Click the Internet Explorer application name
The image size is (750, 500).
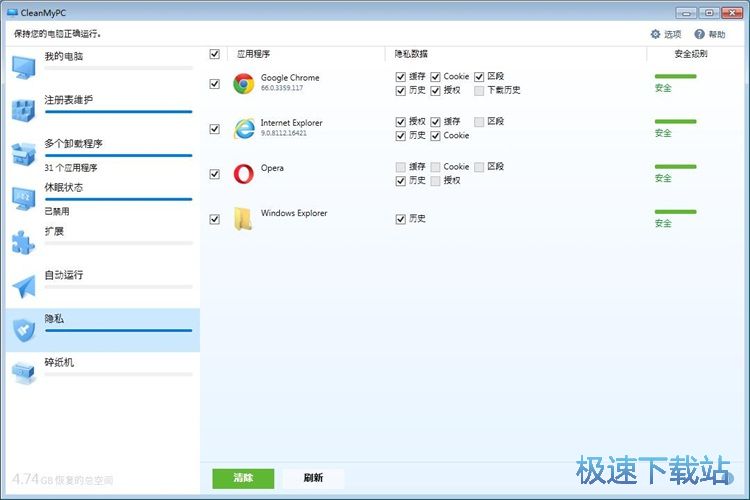[291, 123]
